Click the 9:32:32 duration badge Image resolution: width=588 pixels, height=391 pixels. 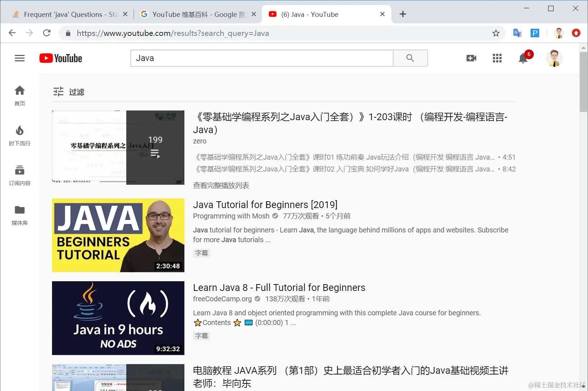[168, 349]
